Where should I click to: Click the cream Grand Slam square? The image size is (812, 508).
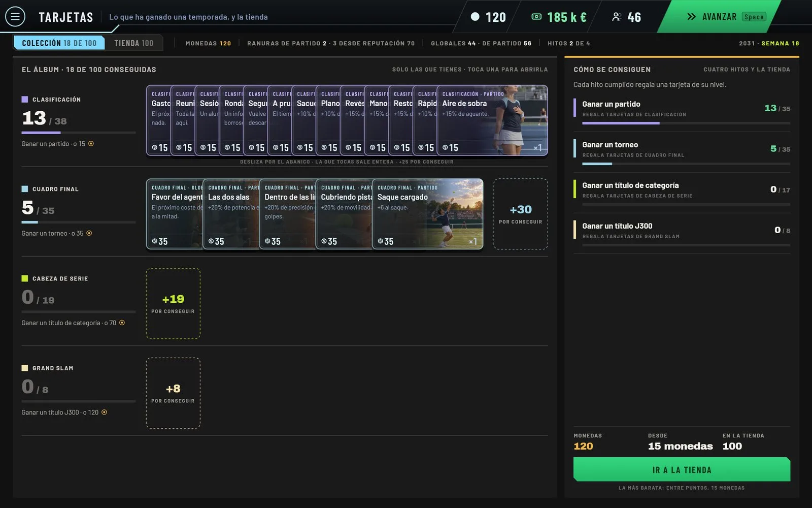tap(25, 368)
